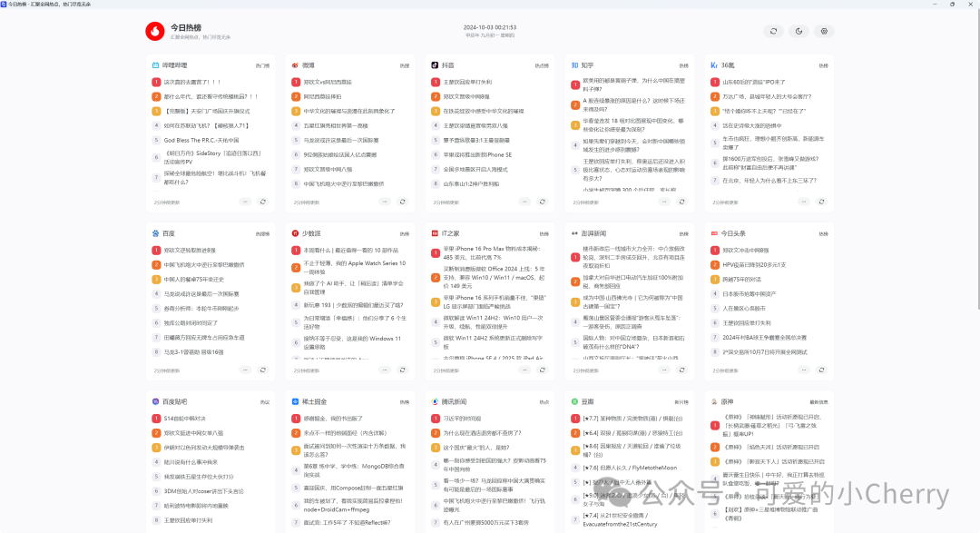Image resolution: width=980 pixels, height=533 pixels.
Task: Open the FlyMetotheMoon item in 豆瓣
Action: pyautogui.click(x=630, y=468)
